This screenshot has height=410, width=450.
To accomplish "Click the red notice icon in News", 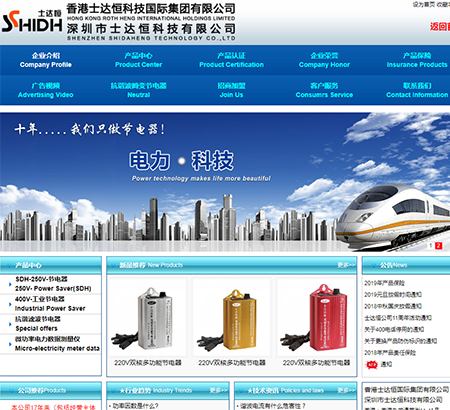I will (371, 364).
